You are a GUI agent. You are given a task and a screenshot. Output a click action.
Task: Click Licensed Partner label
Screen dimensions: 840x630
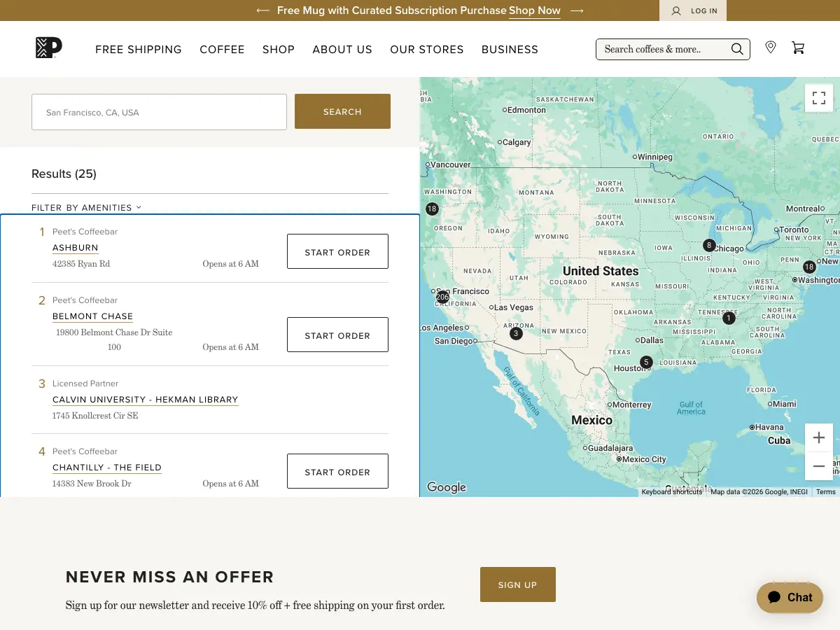click(85, 384)
